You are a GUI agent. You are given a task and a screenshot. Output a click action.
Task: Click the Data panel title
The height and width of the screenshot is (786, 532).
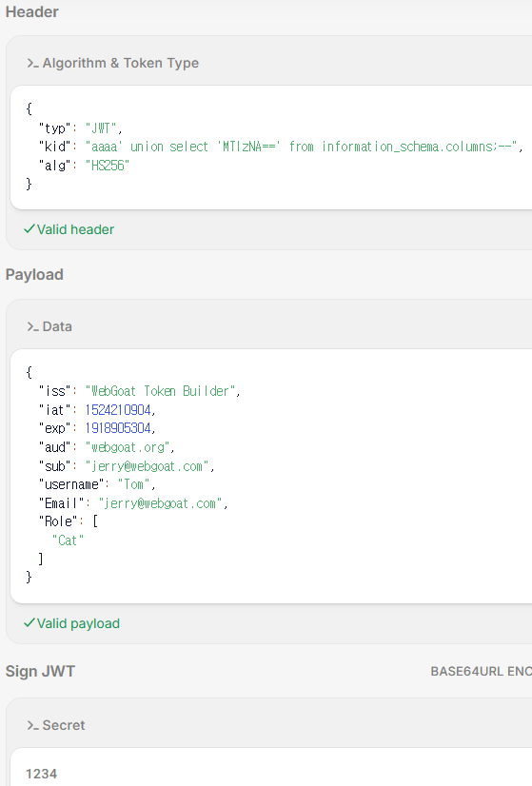click(x=57, y=326)
